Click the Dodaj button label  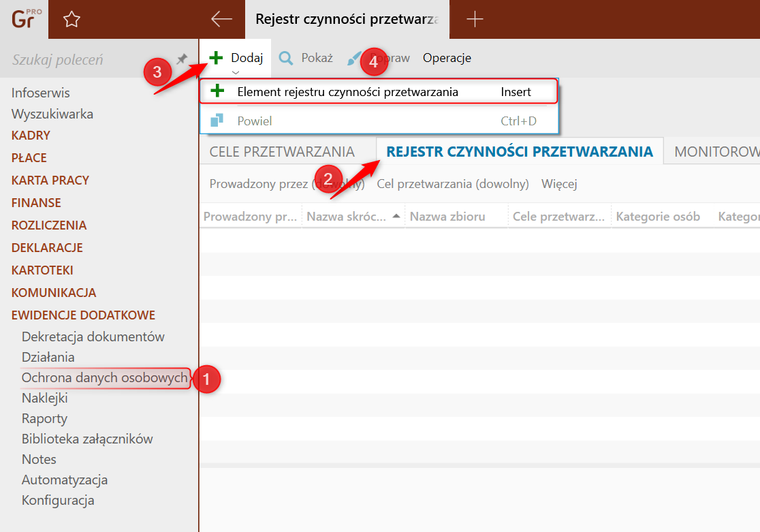pyautogui.click(x=247, y=58)
